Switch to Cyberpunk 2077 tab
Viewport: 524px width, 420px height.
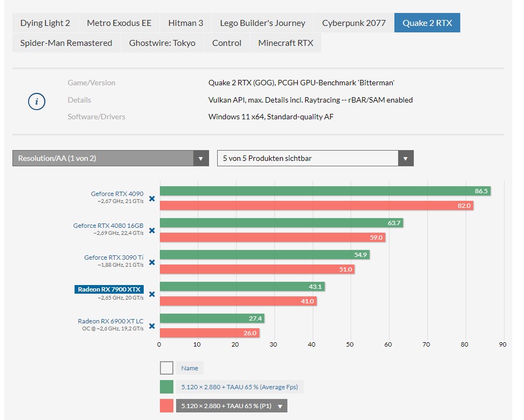point(354,23)
